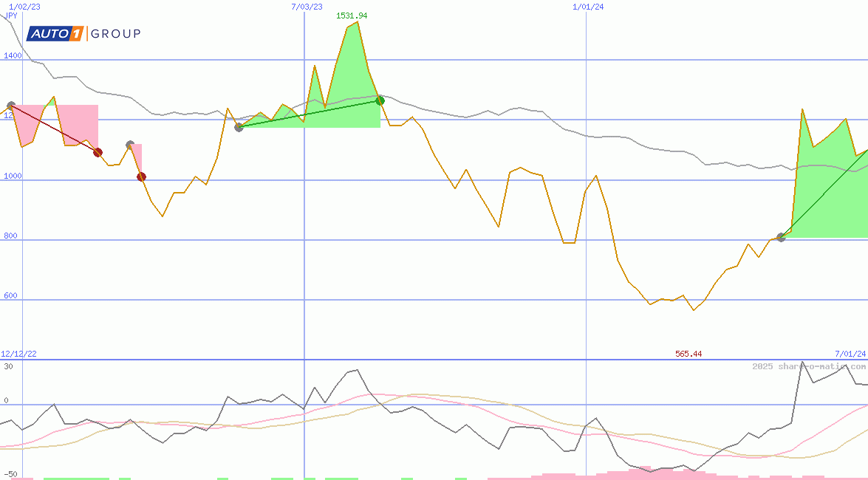Select the red exit marker near the 1000 line
The width and height of the screenshot is (868, 480).
tap(141, 176)
